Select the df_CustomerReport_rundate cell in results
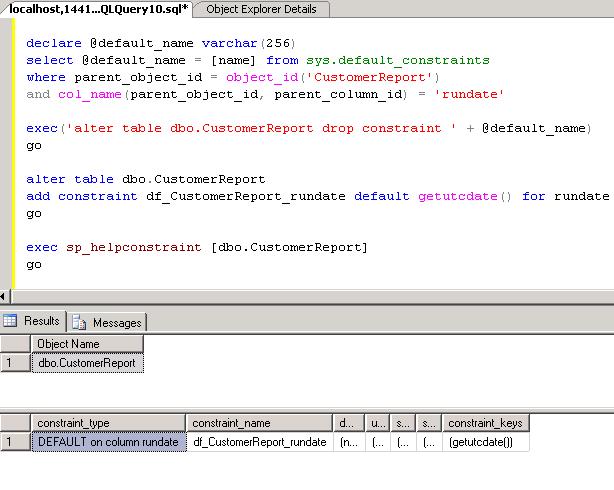This screenshot has width=614, height=490. [x=260, y=442]
